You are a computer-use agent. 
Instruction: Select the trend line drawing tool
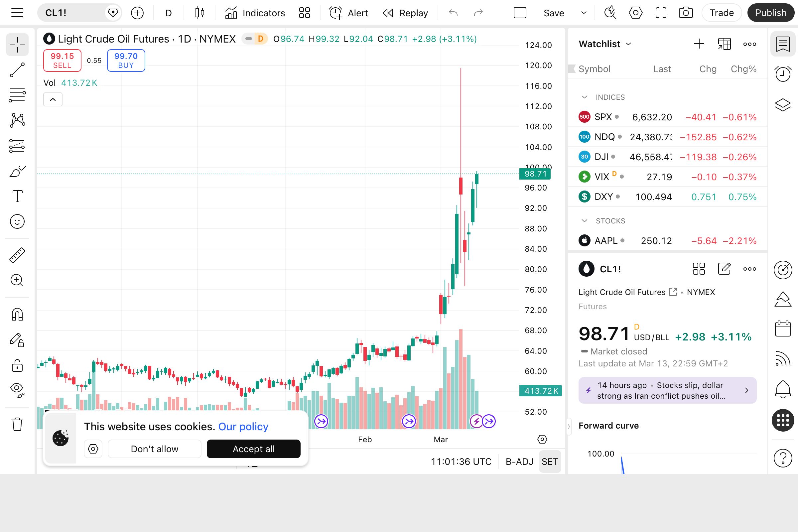(x=17, y=70)
